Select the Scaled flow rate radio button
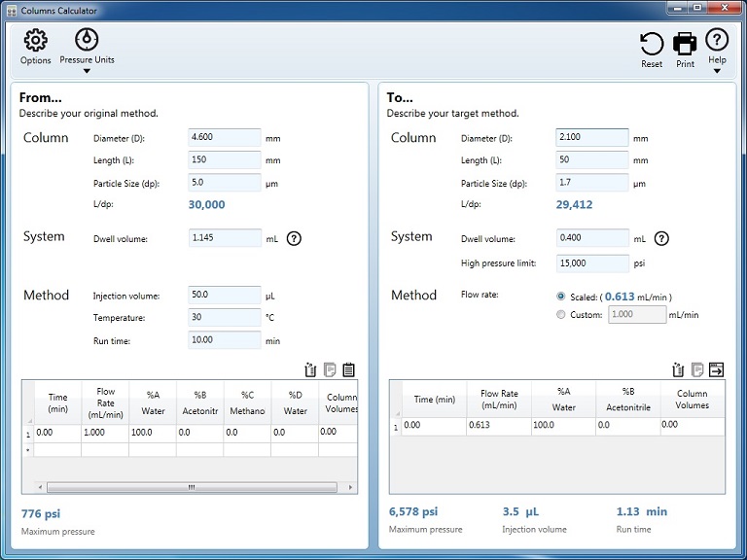 (x=560, y=297)
